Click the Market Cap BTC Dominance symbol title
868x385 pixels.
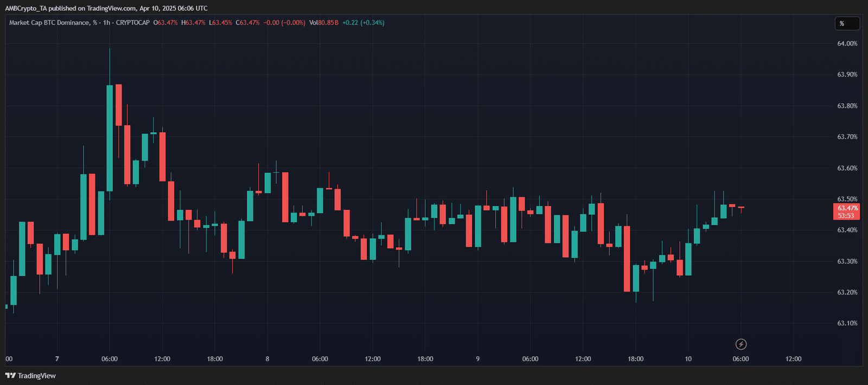49,23
